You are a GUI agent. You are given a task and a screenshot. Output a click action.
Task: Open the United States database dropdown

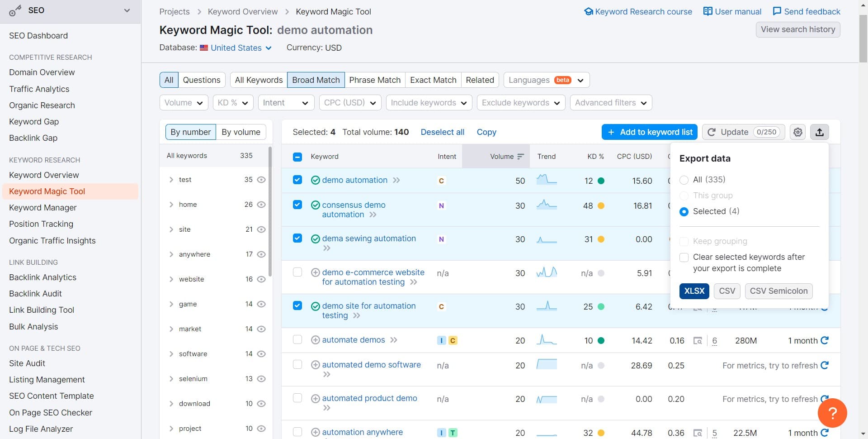click(236, 48)
